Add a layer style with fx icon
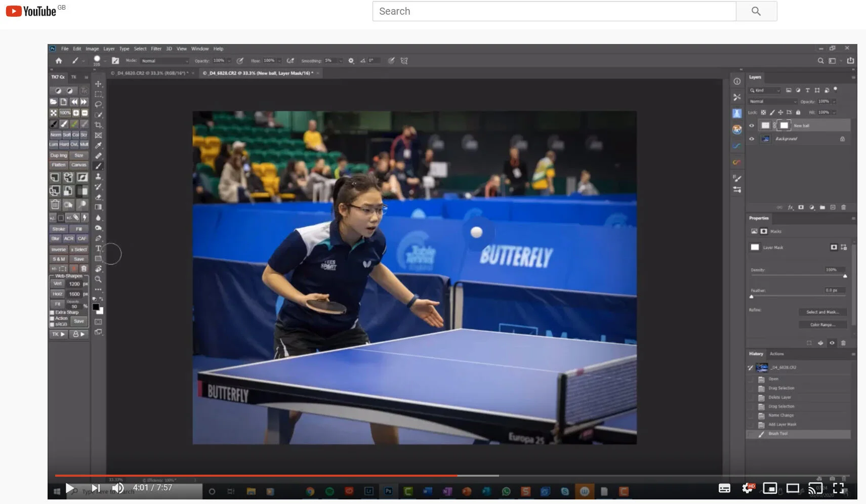The height and width of the screenshot is (504, 866). pos(791,207)
